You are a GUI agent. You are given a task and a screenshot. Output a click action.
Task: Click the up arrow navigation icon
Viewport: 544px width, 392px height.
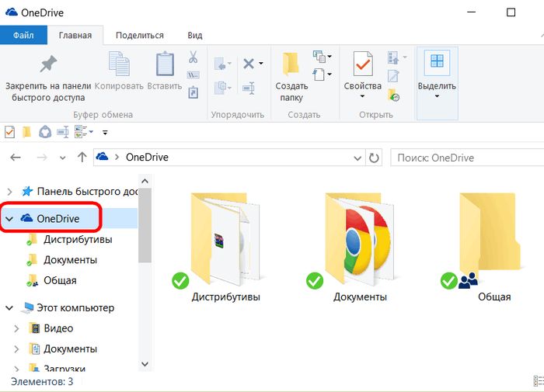tap(82, 158)
